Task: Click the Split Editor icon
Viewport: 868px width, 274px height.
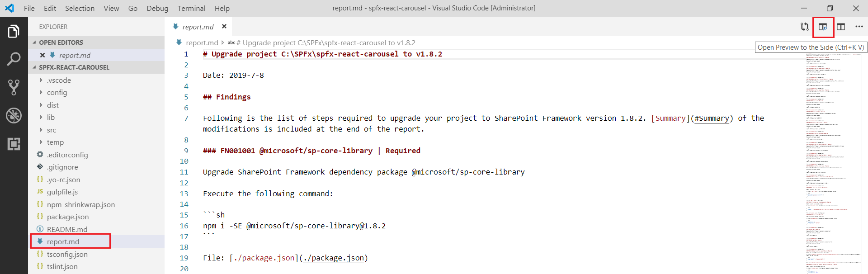Action: point(841,27)
